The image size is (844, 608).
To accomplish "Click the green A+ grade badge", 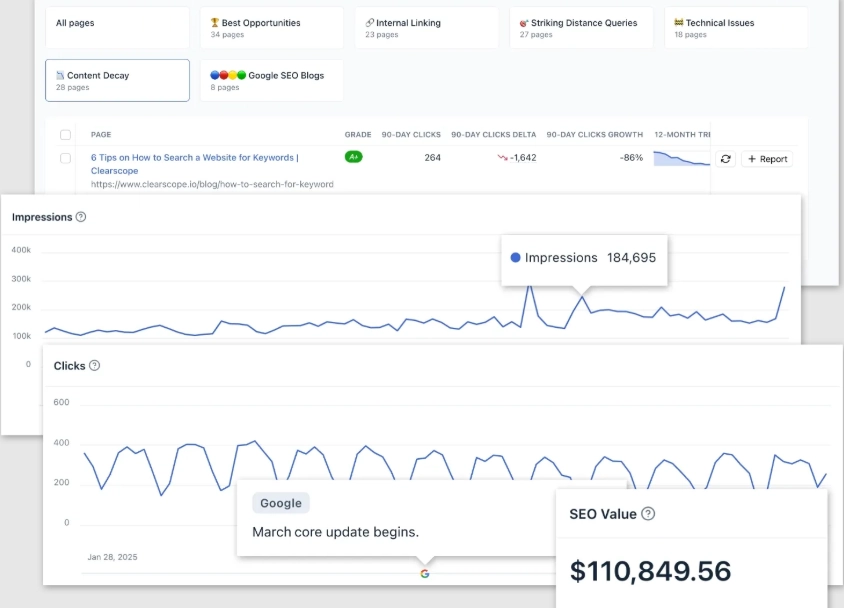I will point(353,157).
